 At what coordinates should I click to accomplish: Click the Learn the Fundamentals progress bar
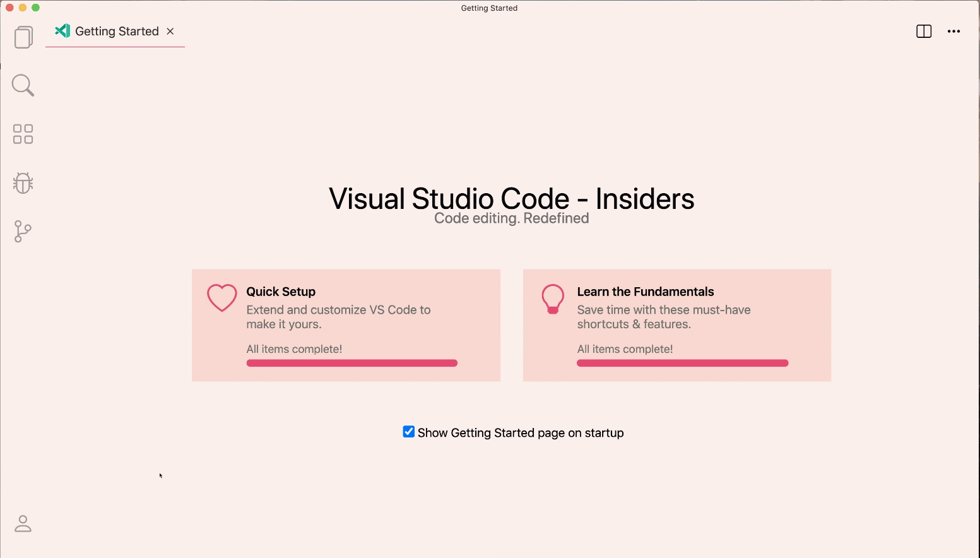683,363
